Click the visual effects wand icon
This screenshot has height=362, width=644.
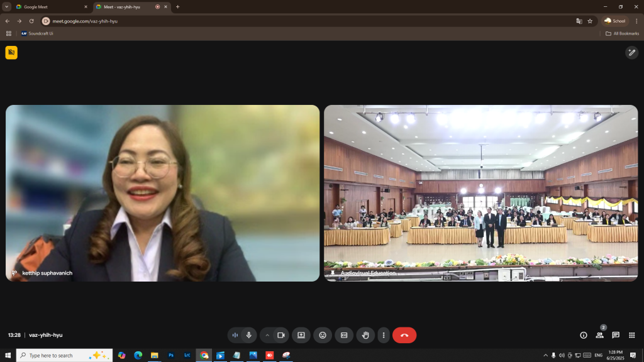click(631, 53)
